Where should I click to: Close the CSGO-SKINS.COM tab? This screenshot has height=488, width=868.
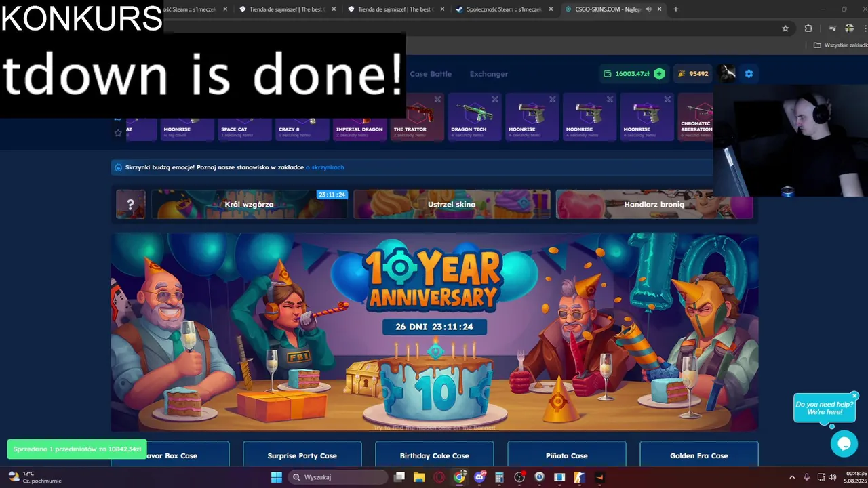660,9
